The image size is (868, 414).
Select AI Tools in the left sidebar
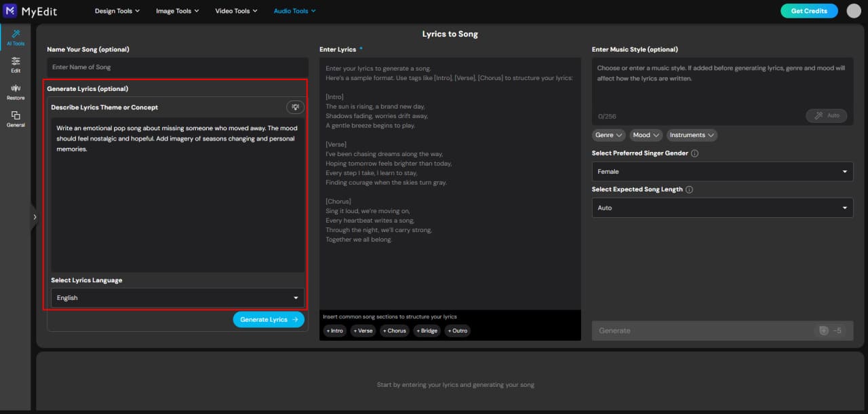[15, 37]
